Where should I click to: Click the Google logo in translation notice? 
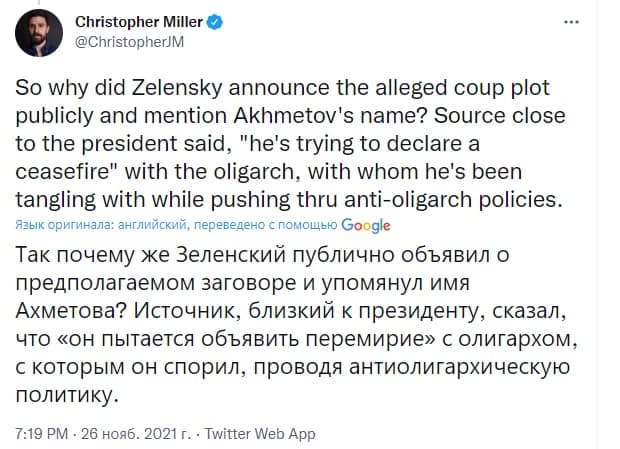pos(366,224)
